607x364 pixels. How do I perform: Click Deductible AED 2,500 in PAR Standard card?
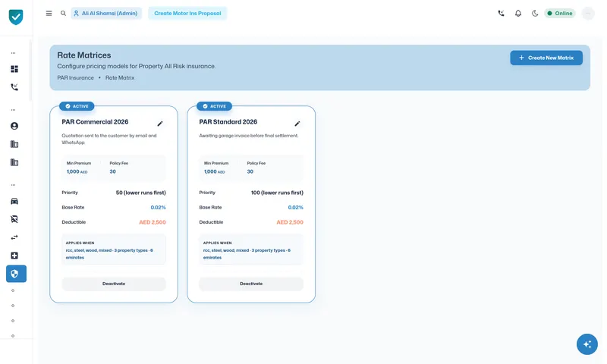tap(290, 222)
